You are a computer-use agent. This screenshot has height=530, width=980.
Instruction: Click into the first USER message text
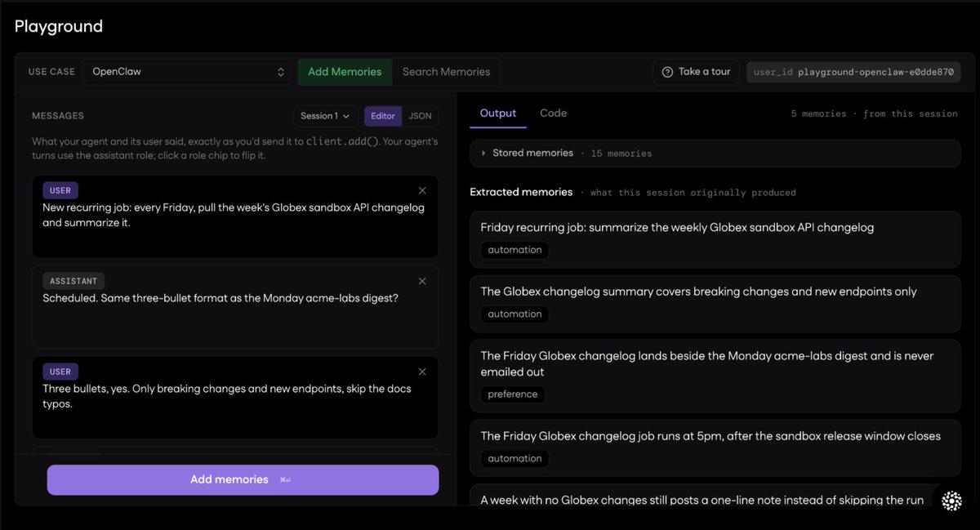[234, 215]
